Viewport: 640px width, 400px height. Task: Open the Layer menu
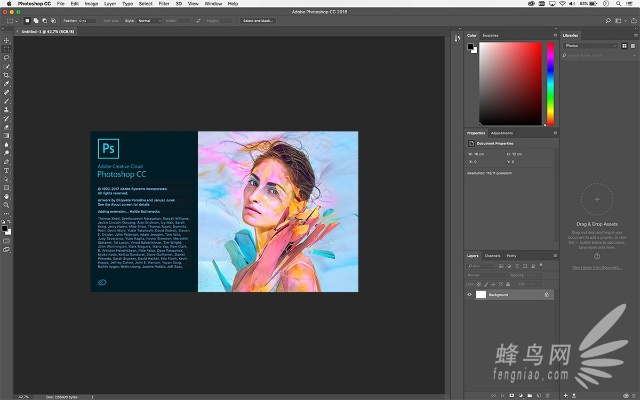[x=110, y=3]
